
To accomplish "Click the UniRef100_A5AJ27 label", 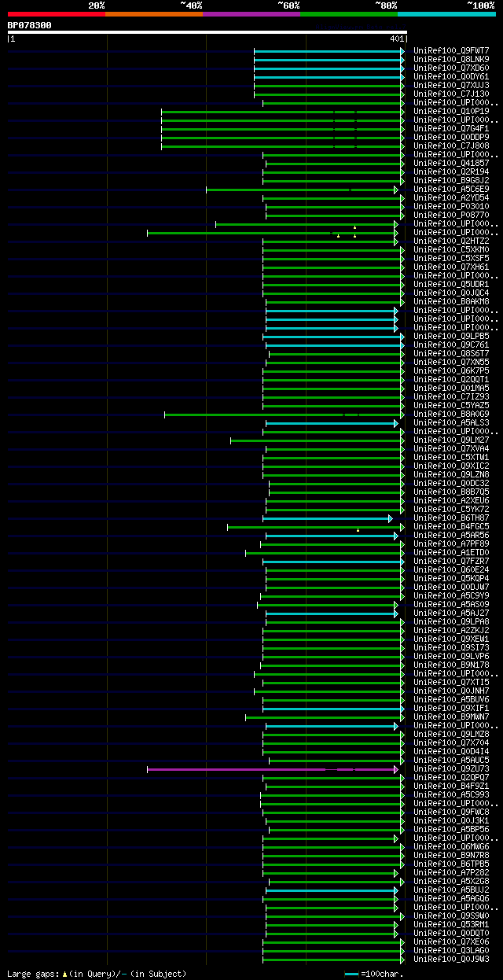I will 451,613.
